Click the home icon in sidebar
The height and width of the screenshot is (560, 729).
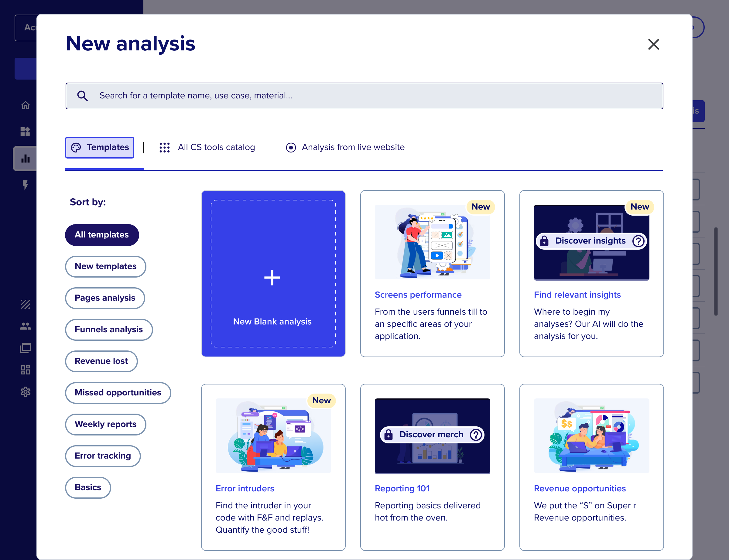pyautogui.click(x=25, y=105)
